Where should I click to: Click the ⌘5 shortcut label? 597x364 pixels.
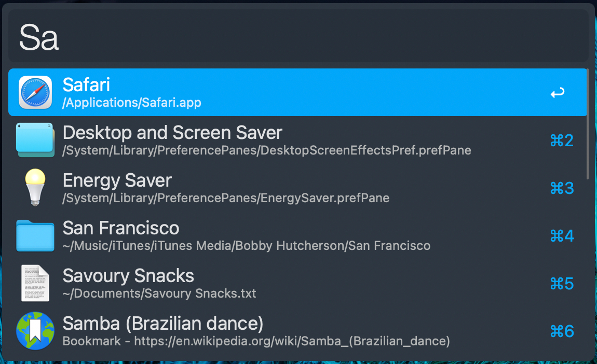pos(562,284)
